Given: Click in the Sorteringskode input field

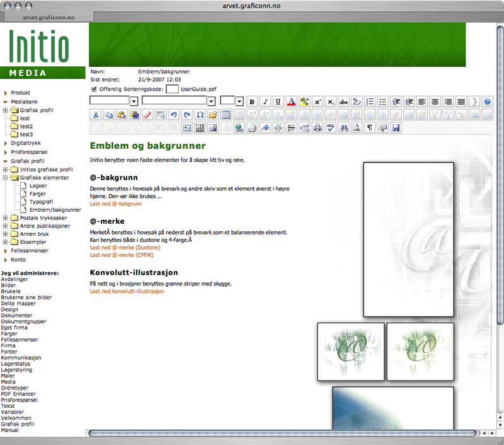Looking at the screenshot, I should pos(171,90).
